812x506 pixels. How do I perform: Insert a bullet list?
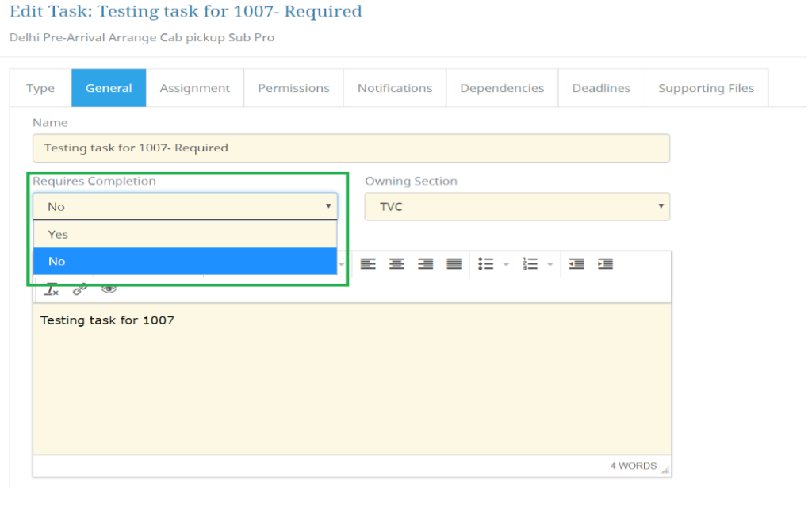coord(486,264)
